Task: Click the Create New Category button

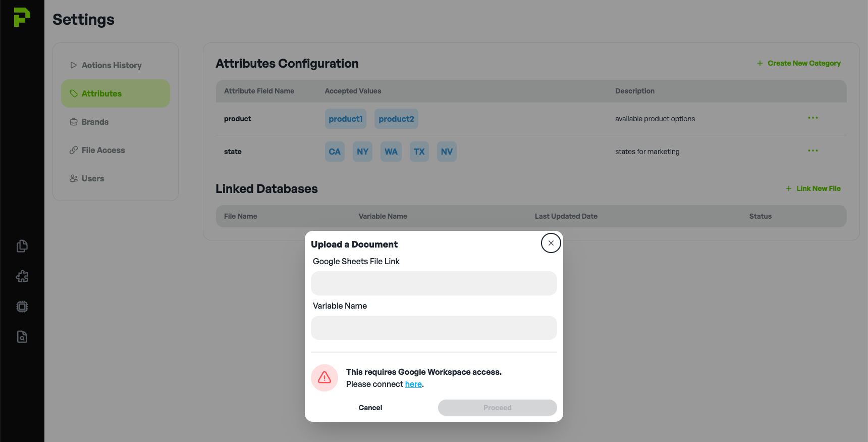Action: (799, 63)
